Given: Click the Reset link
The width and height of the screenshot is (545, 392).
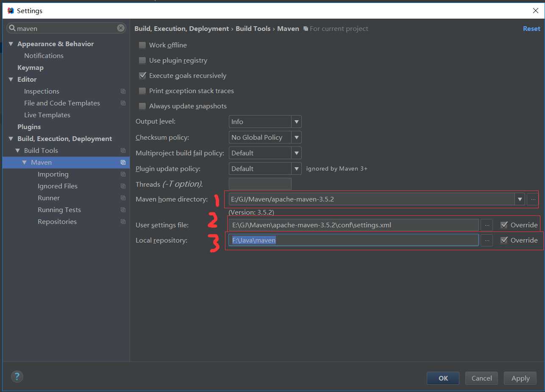Looking at the screenshot, I should point(531,29).
